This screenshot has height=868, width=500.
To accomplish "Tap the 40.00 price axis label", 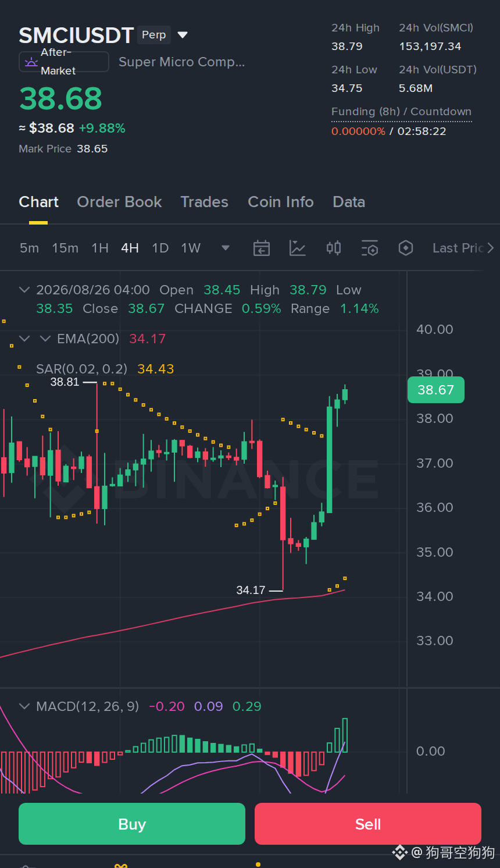I will [435, 329].
